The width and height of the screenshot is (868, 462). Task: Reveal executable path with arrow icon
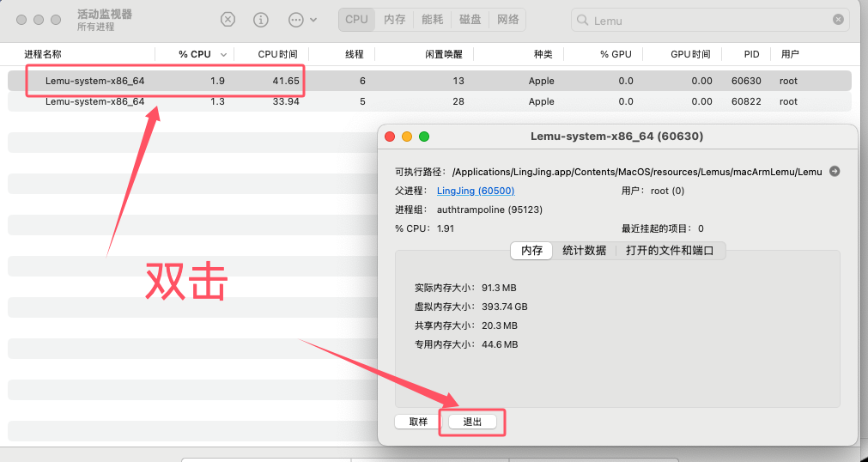[x=835, y=171]
